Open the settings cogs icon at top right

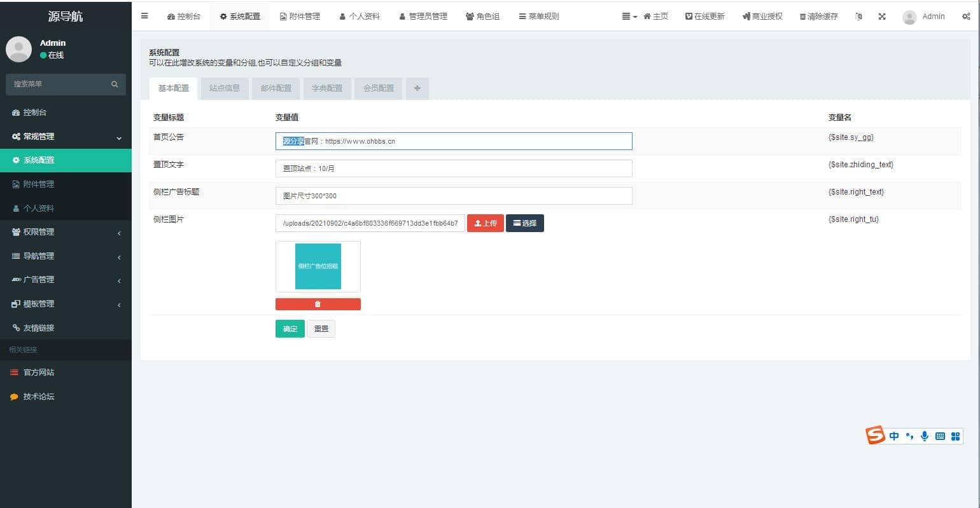[x=966, y=17]
